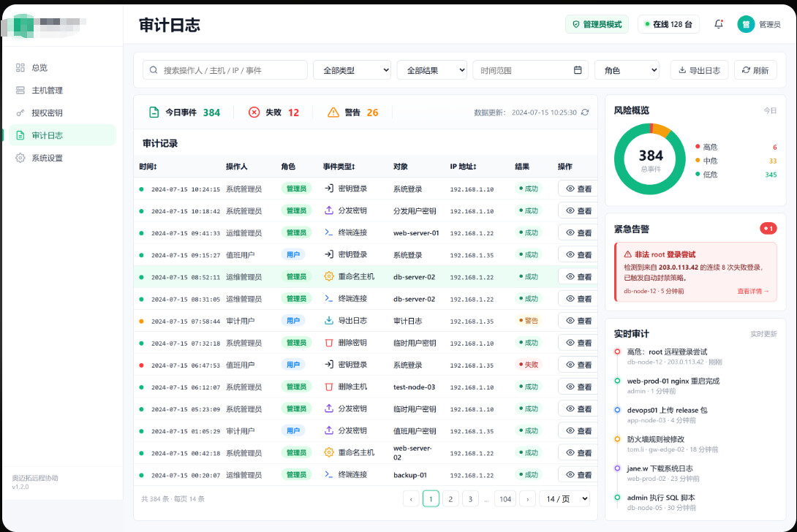The width and height of the screenshot is (797, 532).
Task: Click the terminal icon in web-server-01 row
Action: (x=329, y=232)
